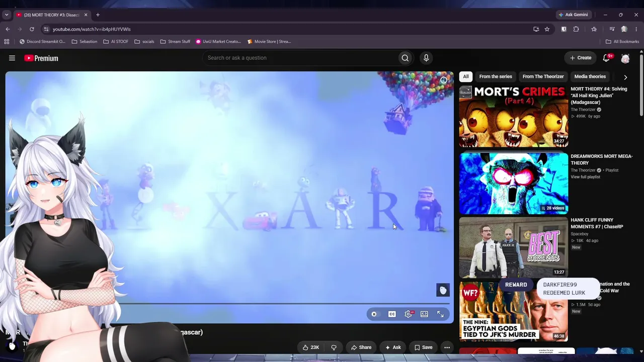Open YouTube notifications bell
This screenshot has height=362, width=644.
click(x=606, y=58)
